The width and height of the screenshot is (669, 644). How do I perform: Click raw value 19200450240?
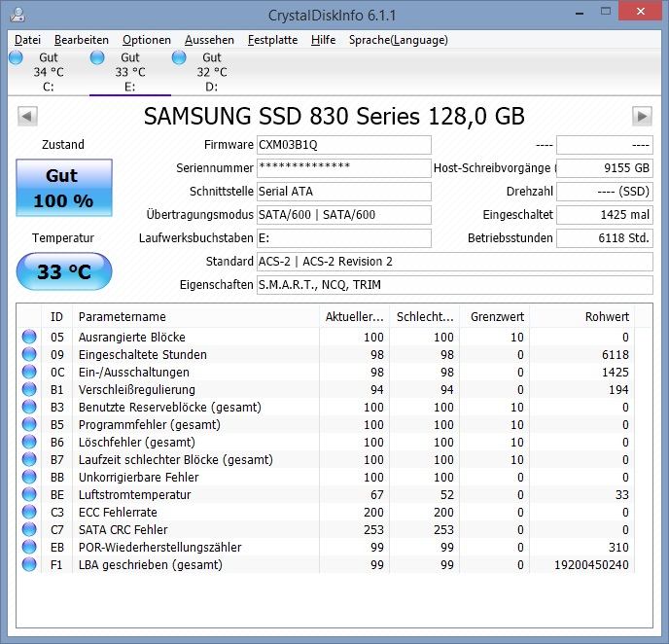(x=591, y=564)
